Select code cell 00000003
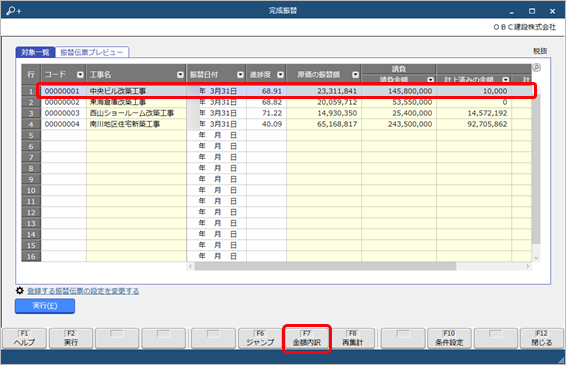This screenshot has width=566, height=365. click(64, 113)
